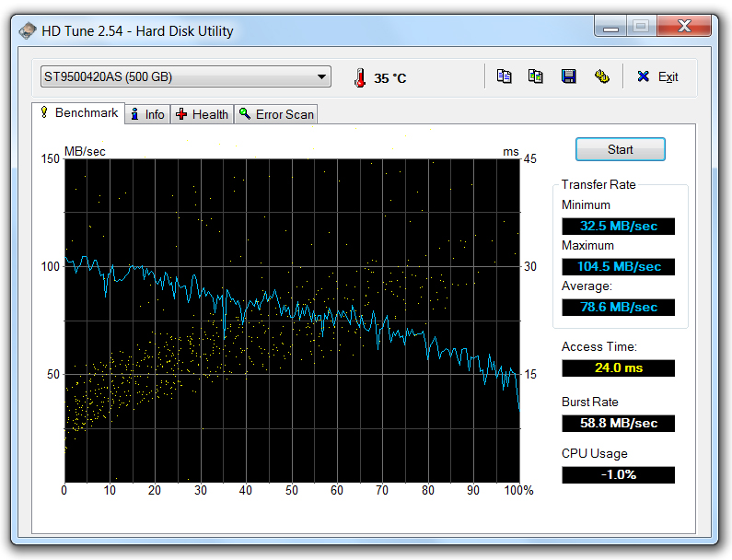Open the ST9500420AS drive dropdown
The width and height of the screenshot is (732, 560).
(x=184, y=77)
